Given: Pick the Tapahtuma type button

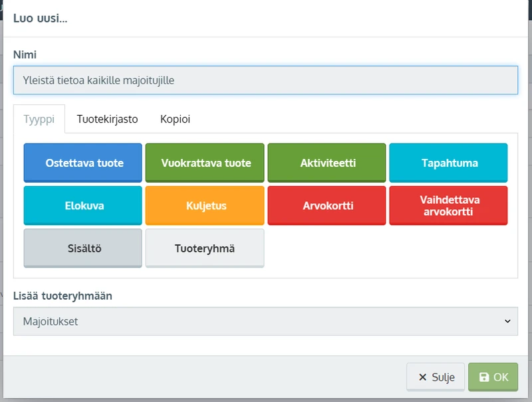Looking at the screenshot, I should coord(448,163).
